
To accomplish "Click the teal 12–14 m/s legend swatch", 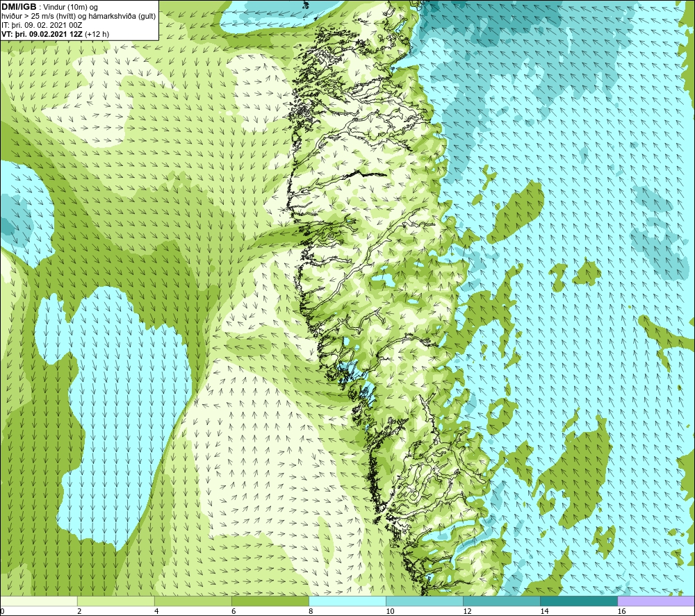I will click(501, 601).
